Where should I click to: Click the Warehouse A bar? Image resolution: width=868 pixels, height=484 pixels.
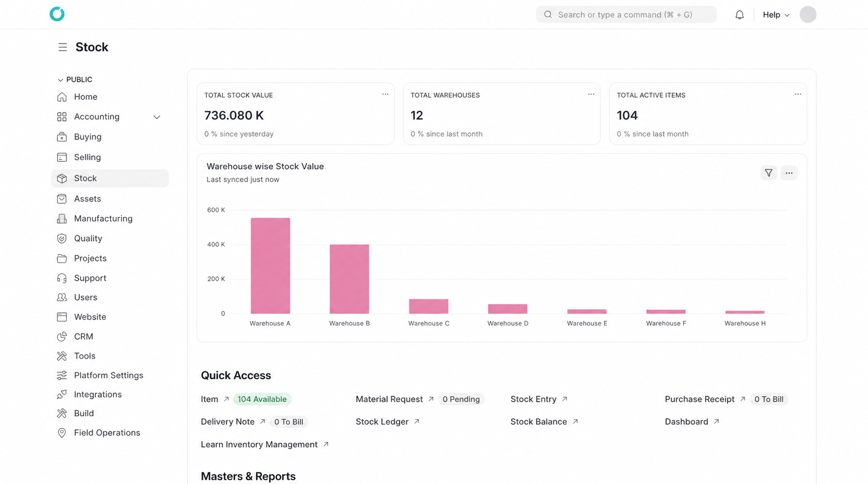coord(270,266)
